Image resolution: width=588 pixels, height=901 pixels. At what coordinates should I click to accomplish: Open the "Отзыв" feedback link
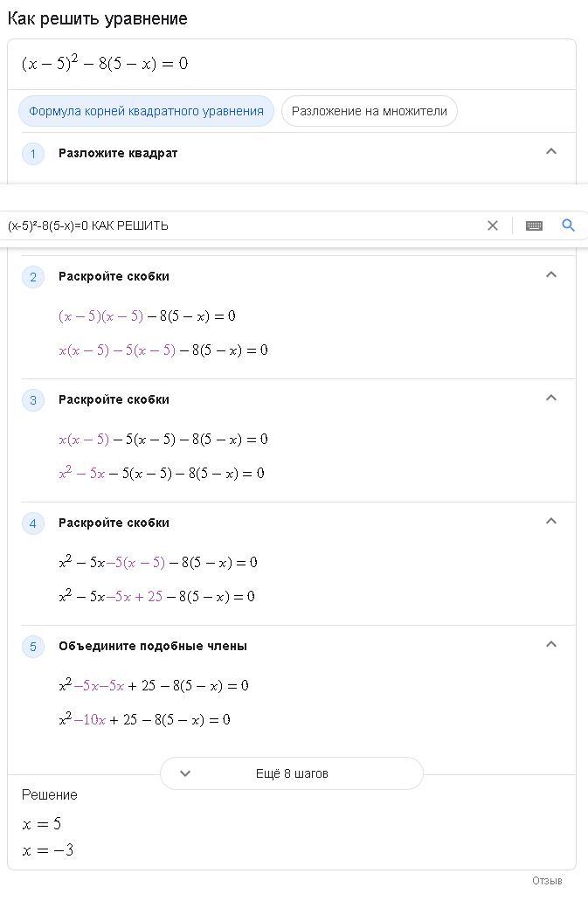(x=547, y=881)
